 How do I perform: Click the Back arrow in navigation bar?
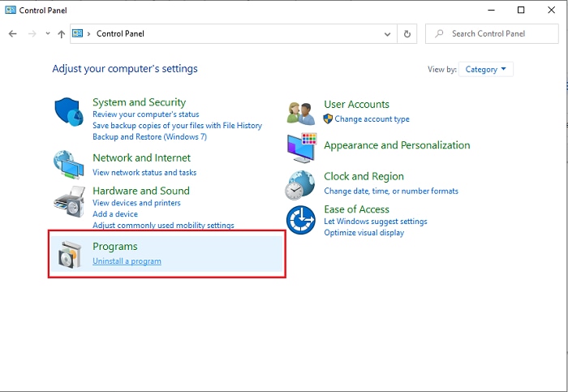(13, 34)
